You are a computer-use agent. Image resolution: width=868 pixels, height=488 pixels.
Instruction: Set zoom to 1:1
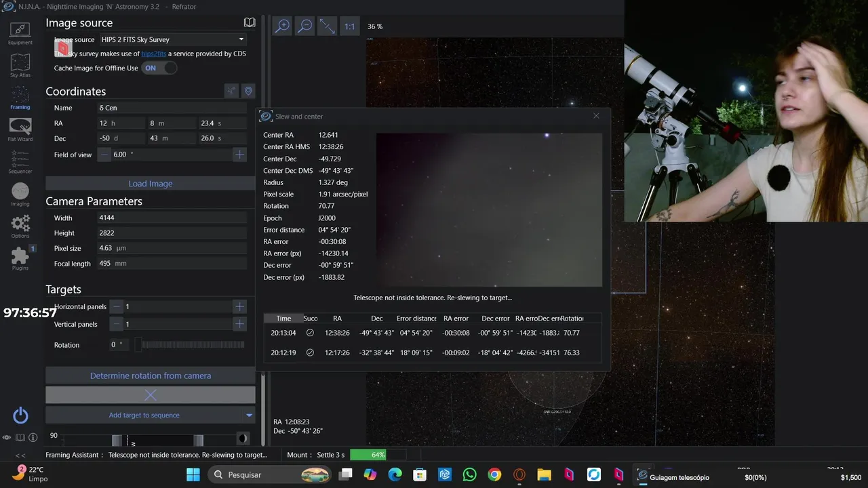(349, 26)
